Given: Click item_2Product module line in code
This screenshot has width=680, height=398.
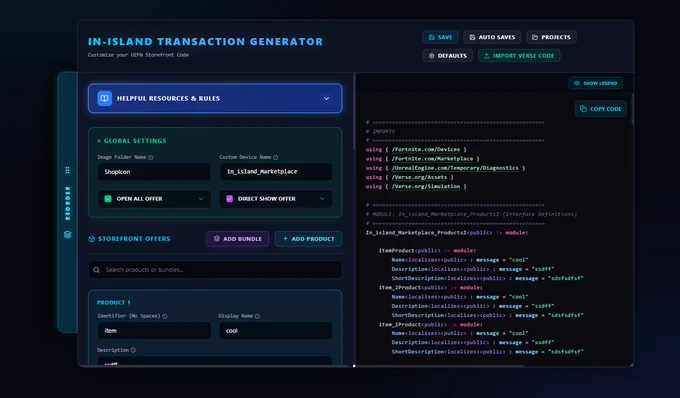Looking at the screenshot, I should (x=431, y=287).
